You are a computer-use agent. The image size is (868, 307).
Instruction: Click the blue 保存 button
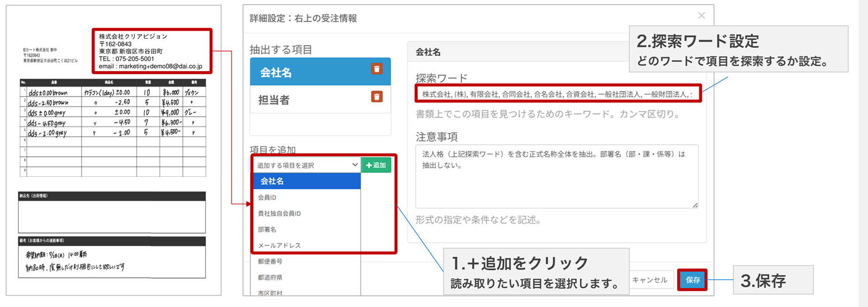[693, 280]
